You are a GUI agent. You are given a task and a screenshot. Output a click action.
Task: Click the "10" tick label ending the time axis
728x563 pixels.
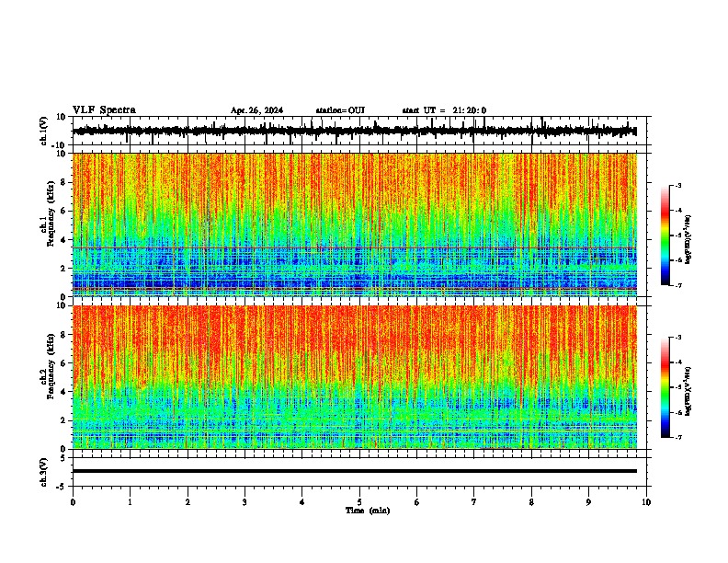pyautogui.click(x=646, y=502)
